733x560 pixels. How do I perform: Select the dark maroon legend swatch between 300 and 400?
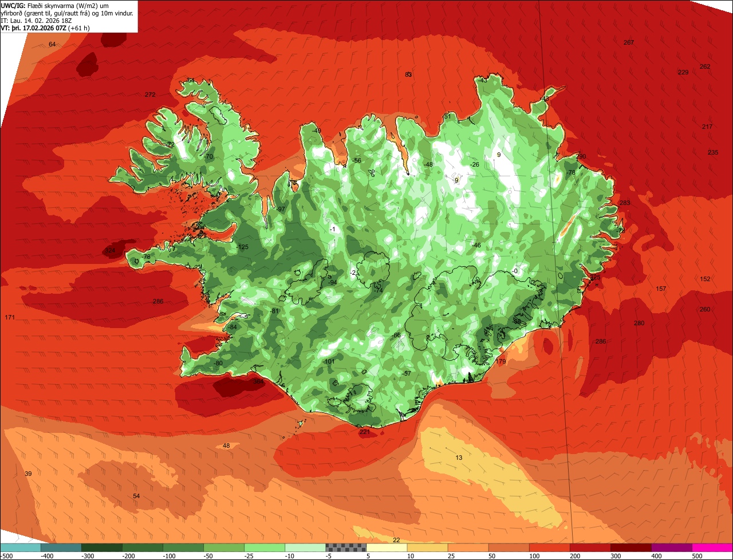[x=631, y=547]
